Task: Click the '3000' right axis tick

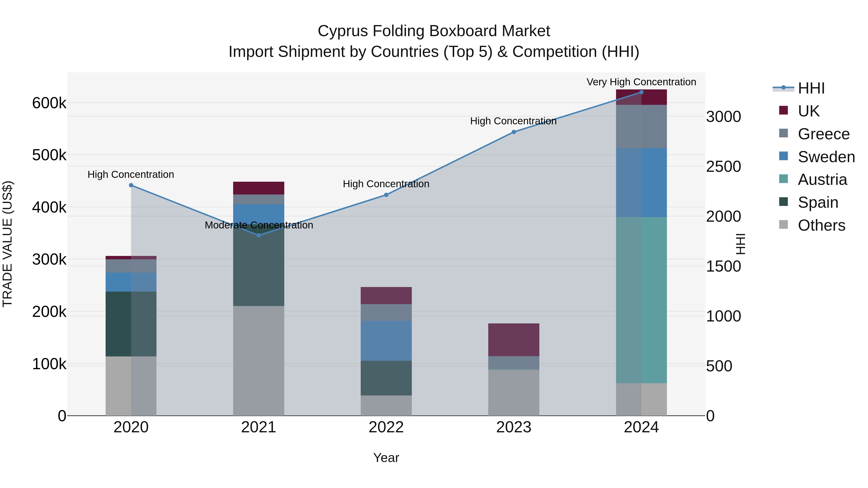Action: [x=723, y=117]
